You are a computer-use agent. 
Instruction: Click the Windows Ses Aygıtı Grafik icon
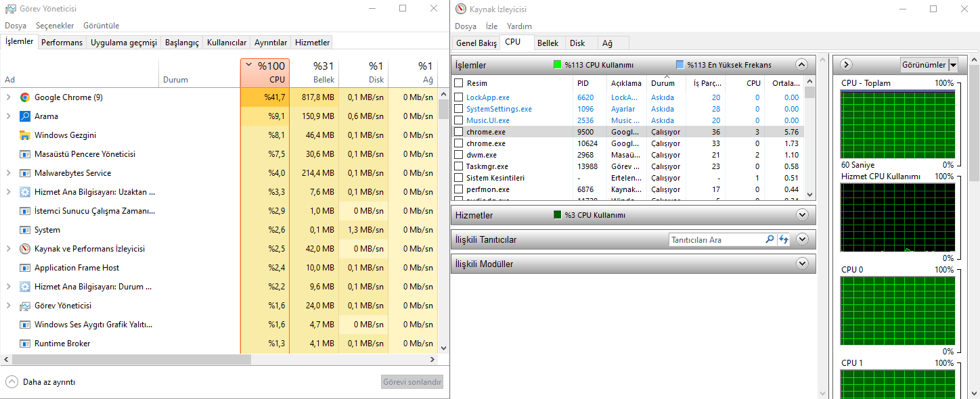pos(25,325)
